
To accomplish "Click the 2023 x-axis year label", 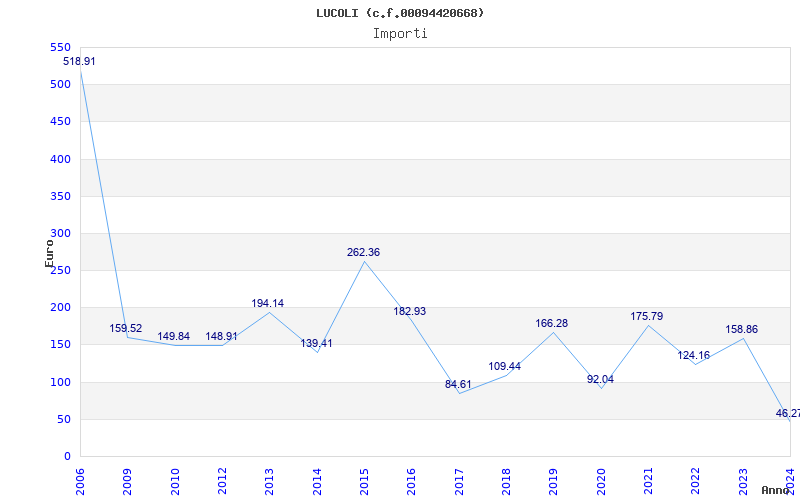I will 743,482.
